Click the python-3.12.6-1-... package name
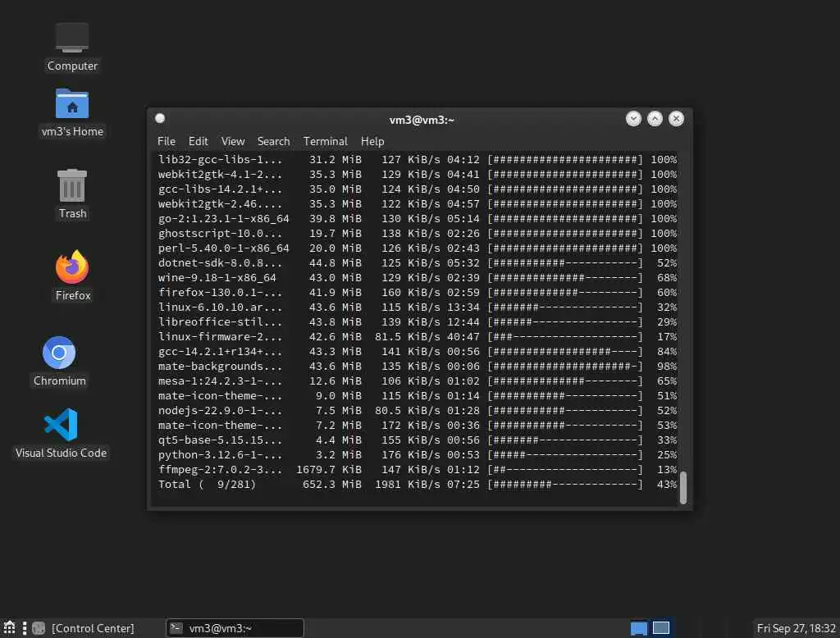The image size is (840, 638). tap(220, 455)
